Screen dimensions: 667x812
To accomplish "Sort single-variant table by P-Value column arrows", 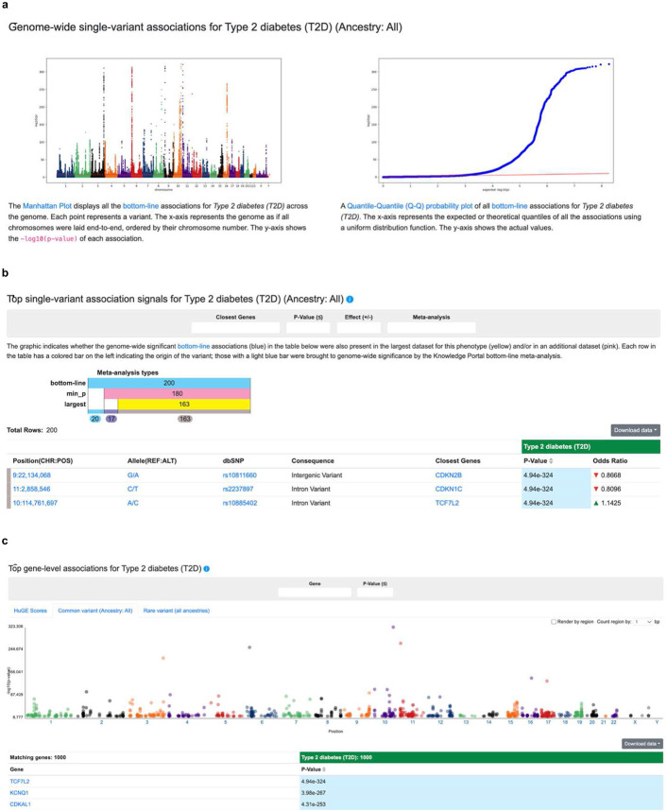I will coord(551,461).
